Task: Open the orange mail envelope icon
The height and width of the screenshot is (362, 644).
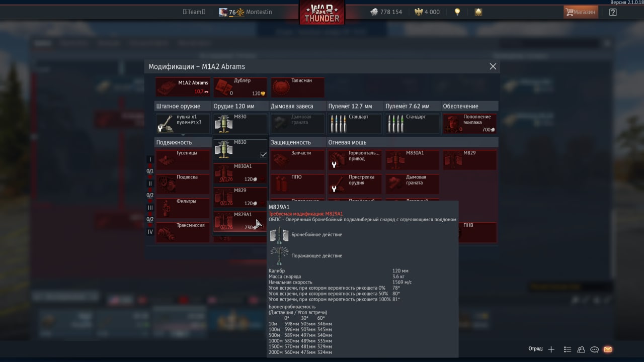Action: point(608,349)
